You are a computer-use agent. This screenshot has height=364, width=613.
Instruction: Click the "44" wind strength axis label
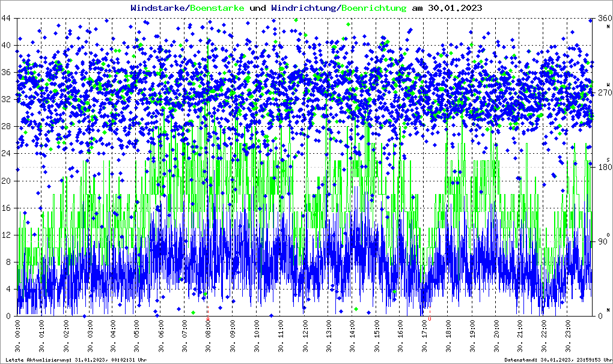tap(5, 18)
